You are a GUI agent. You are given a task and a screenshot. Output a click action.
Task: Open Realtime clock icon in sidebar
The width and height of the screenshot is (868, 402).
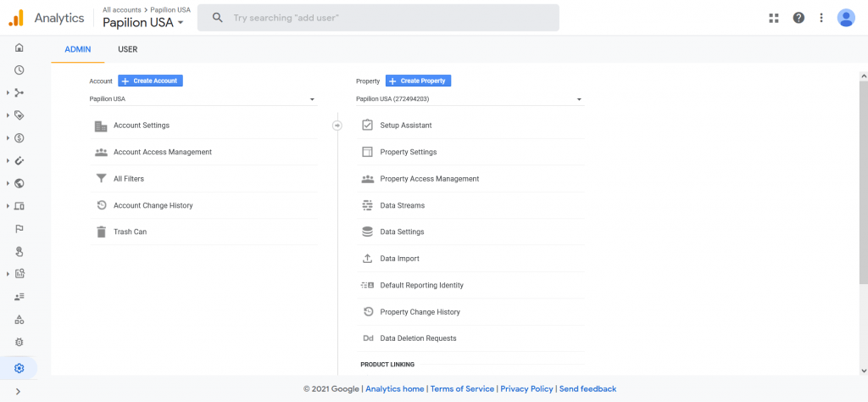pos(19,70)
